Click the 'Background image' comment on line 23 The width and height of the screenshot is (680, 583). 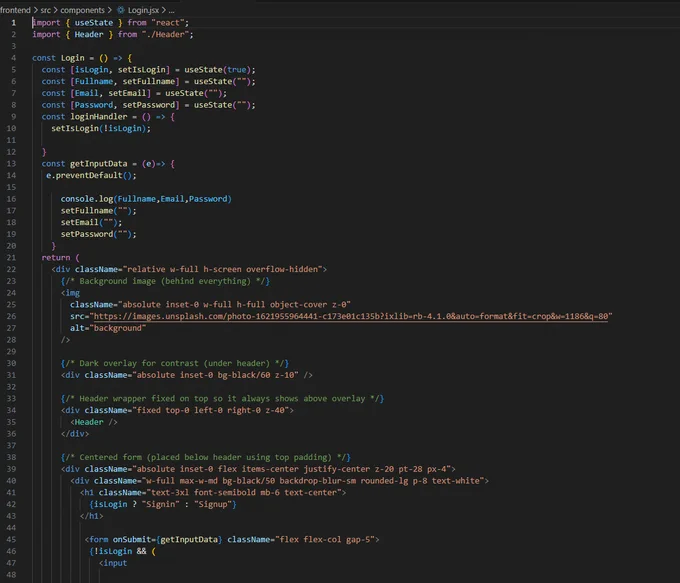point(165,281)
